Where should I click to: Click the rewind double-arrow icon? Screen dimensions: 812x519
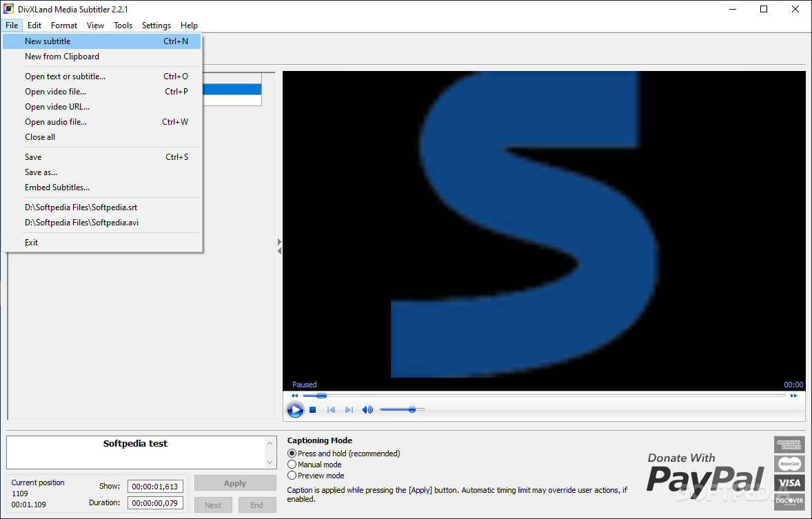[x=294, y=395]
